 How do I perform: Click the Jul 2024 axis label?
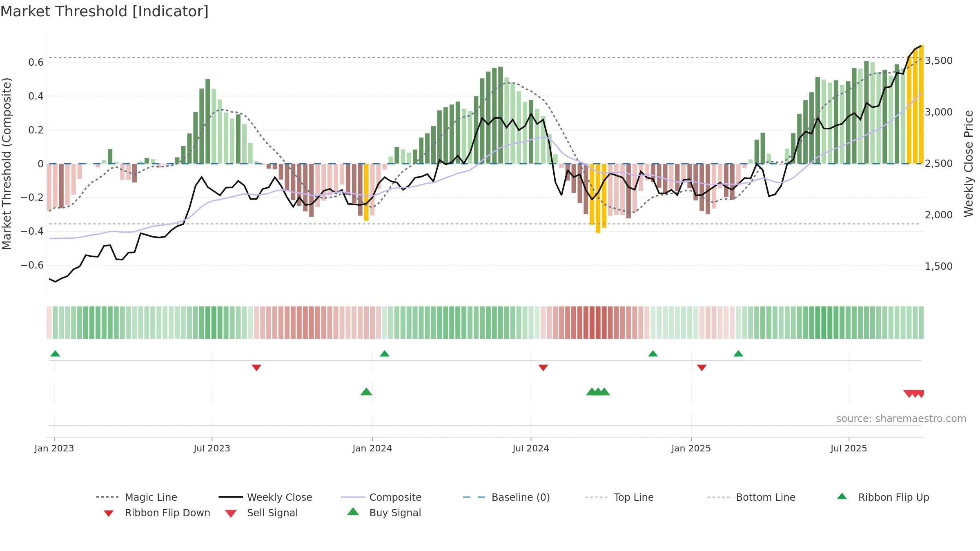pyautogui.click(x=531, y=448)
